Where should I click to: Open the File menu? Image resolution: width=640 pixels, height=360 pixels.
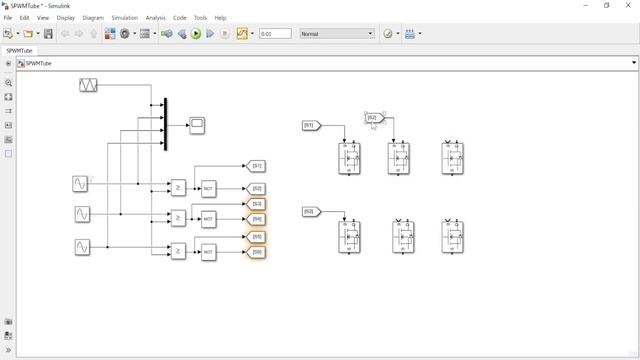pyautogui.click(x=8, y=18)
